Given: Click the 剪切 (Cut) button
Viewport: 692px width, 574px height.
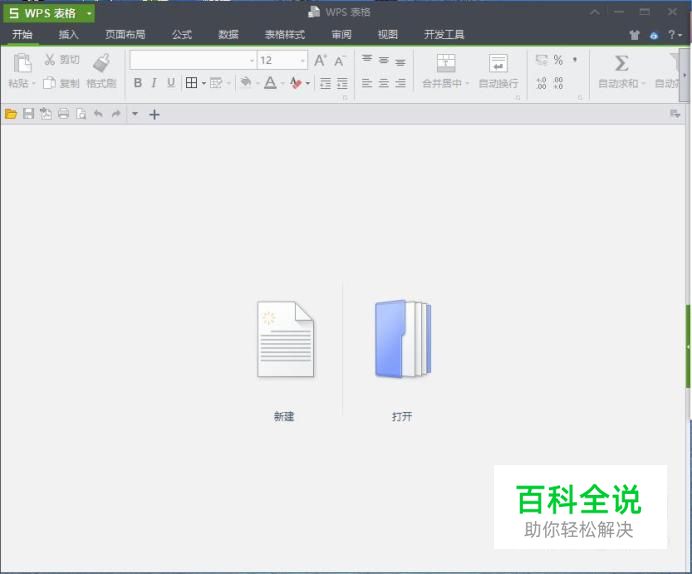Looking at the screenshot, I should pyautogui.click(x=61, y=60).
